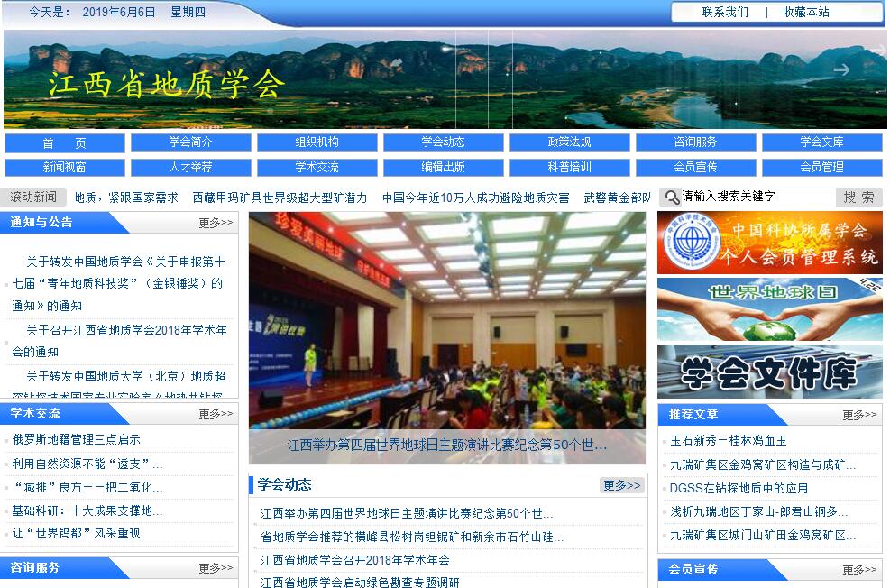Click the 推荐文章 section header
The height and width of the screenshot is (588, 890).
pyautogui.click(x=693, y=414)
